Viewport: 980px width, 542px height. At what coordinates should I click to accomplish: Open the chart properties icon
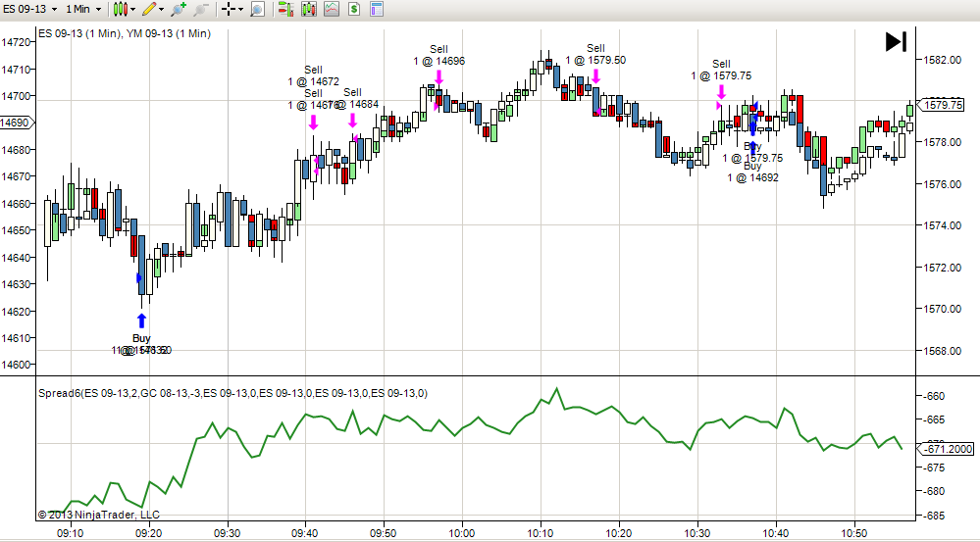click(377, 10)
